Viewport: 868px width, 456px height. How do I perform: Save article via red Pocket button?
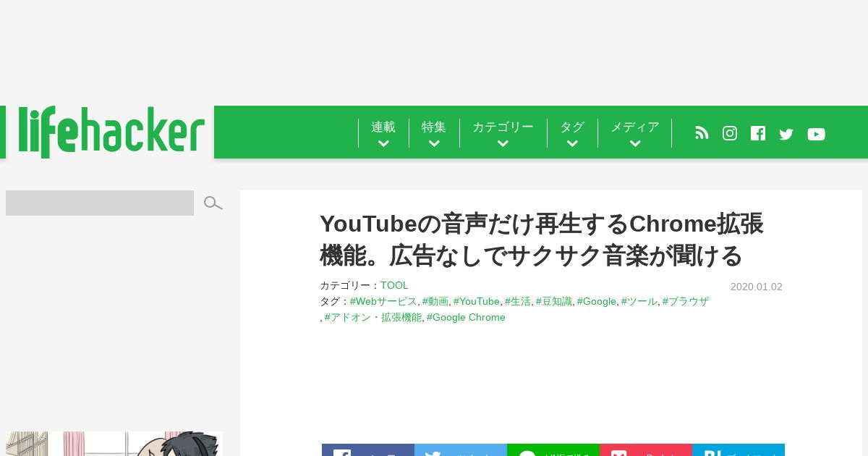(646, 450)
